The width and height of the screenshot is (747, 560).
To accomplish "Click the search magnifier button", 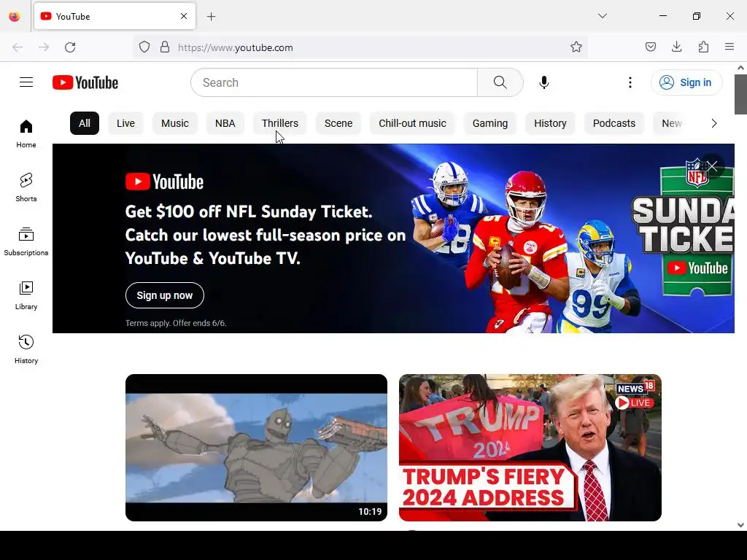I will (500, 82).
